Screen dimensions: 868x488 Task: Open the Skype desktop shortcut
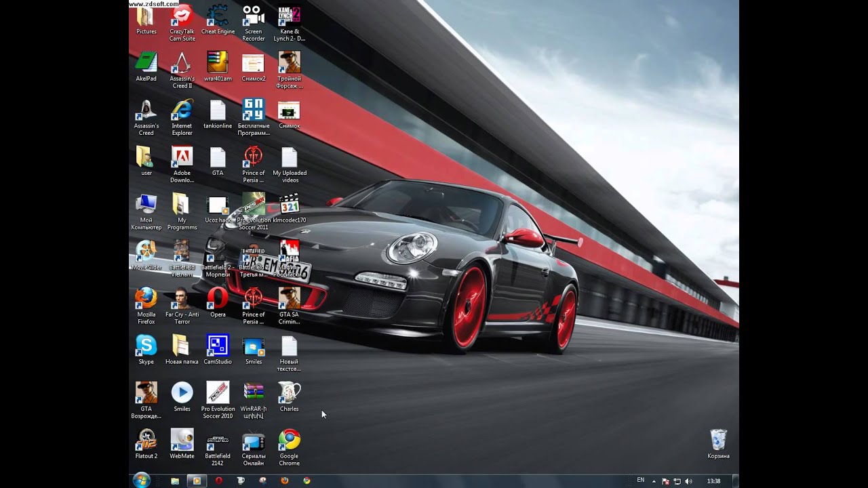coord(146,350)
